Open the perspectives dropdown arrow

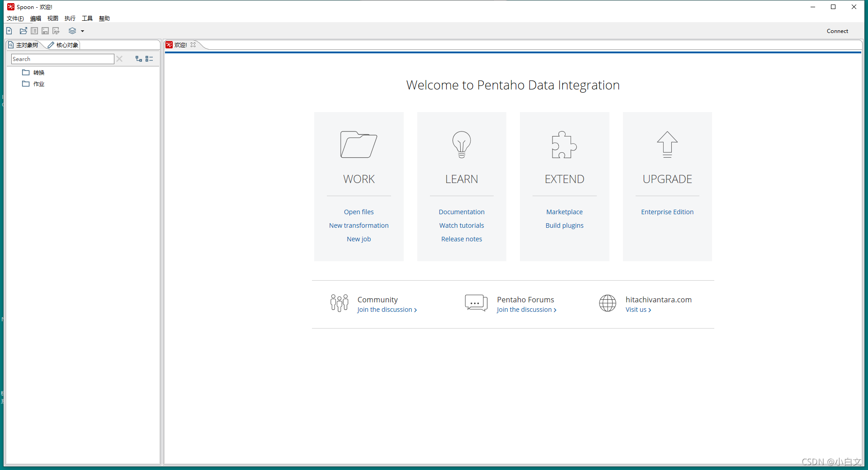tap(82, 31)
